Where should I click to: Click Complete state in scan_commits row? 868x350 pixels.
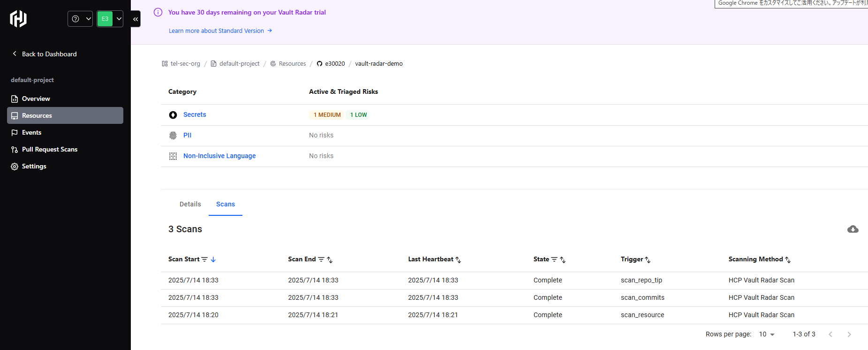click(x=548, y=297)
